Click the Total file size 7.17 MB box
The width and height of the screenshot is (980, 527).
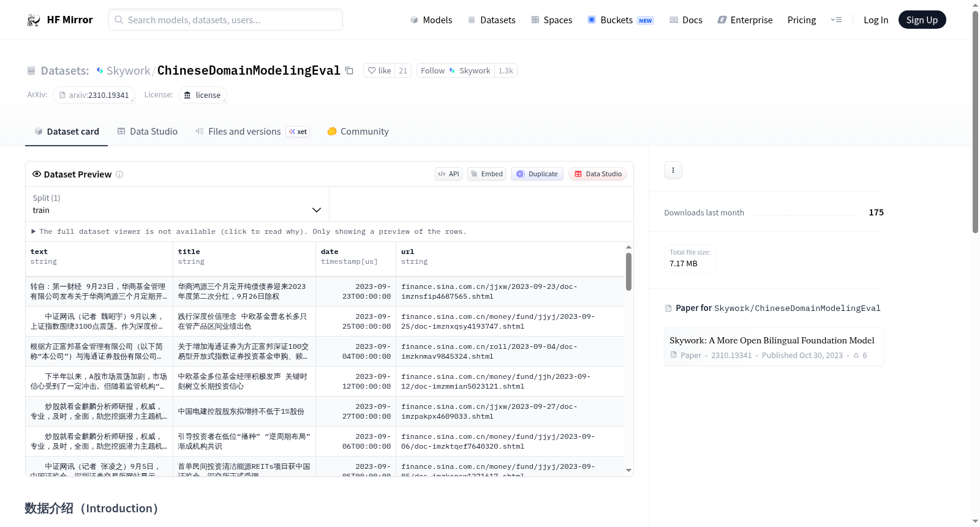coord(690,258)
